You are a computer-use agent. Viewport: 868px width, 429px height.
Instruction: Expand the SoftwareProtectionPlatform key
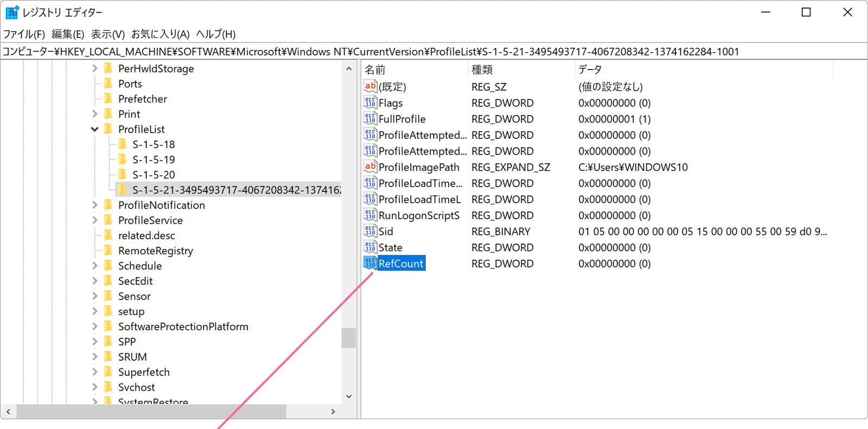[95, 326]
